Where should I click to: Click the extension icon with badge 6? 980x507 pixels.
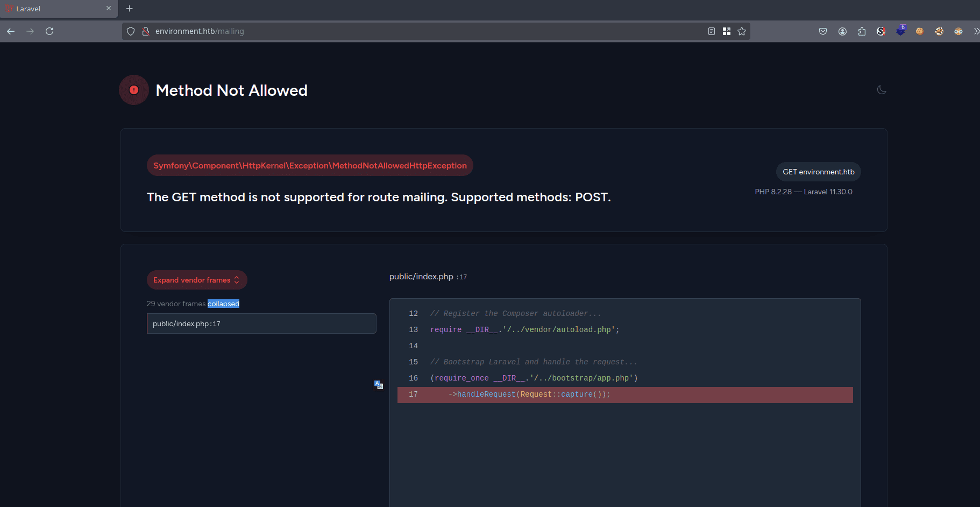click(x=900, y=31)
